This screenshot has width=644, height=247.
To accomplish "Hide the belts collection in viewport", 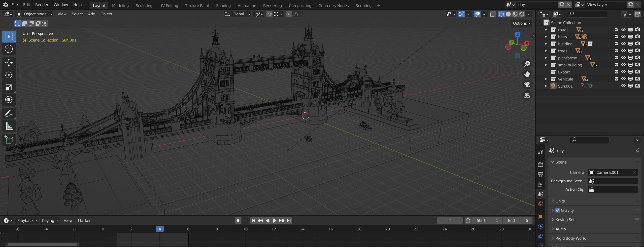I will [623, 36].
